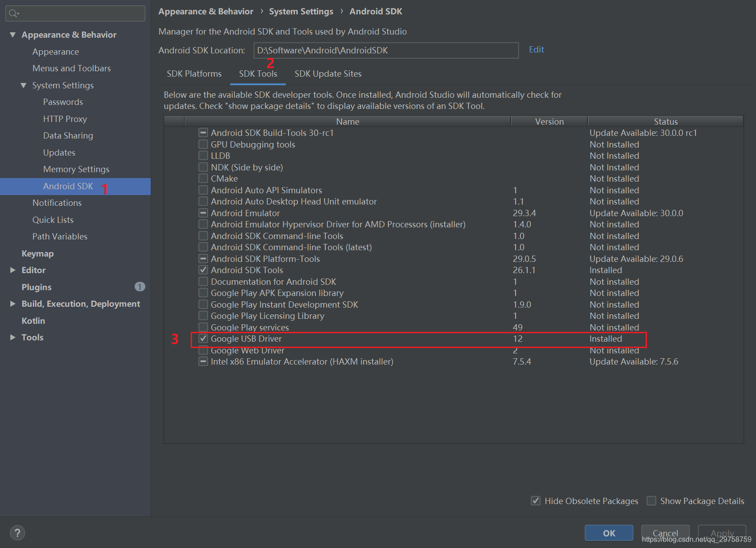Tick the CMake checkbox
This screenshot has height=548, width=756.
point(203,178)
